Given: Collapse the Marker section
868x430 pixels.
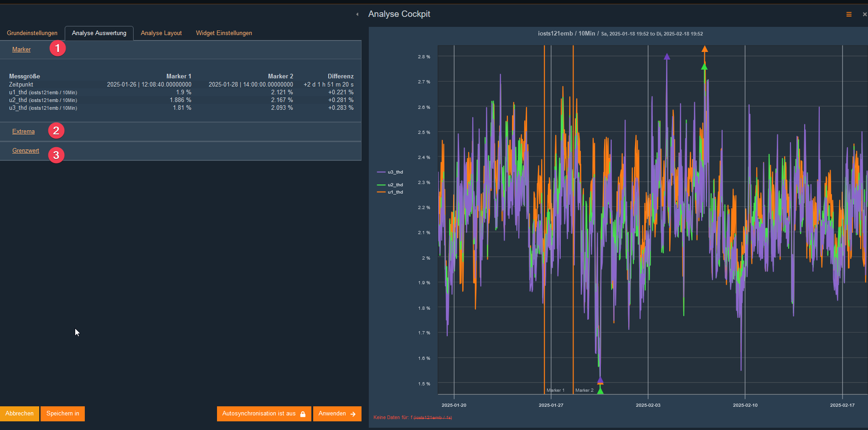Looking at the screenshot, I should click(21, 50).
